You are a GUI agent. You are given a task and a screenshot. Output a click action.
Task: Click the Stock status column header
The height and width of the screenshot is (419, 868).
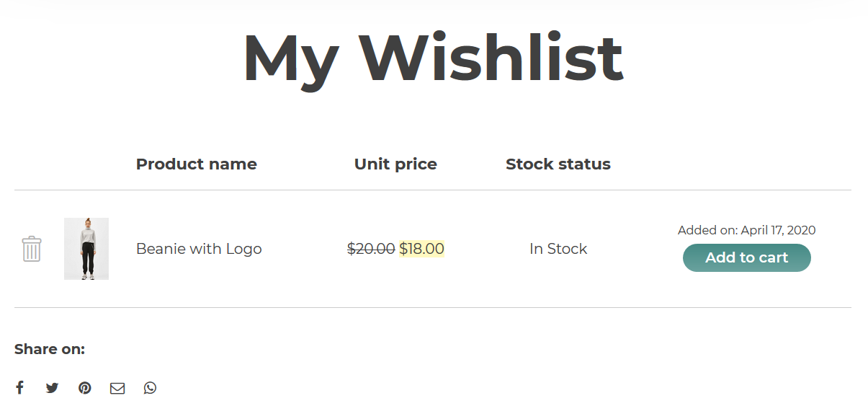558,164
